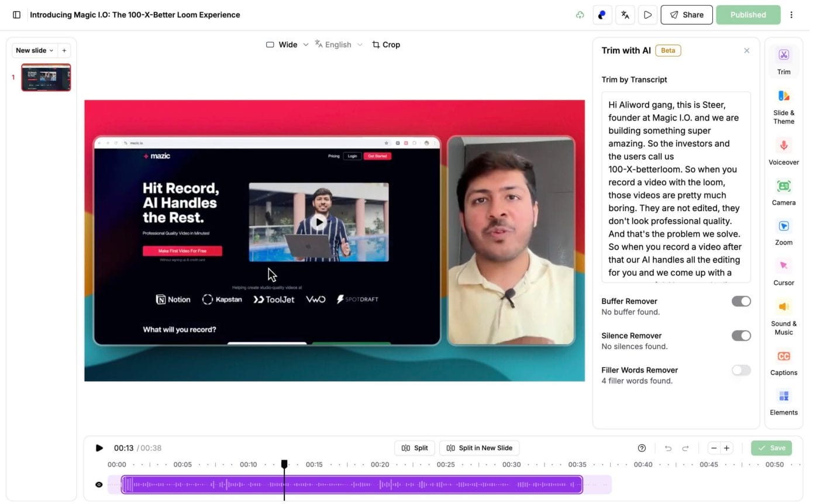Image resolution: width=813 pixels, height=504 pixels.
Task: Expand the New slide dropdown
Action: tap(35, 50)
